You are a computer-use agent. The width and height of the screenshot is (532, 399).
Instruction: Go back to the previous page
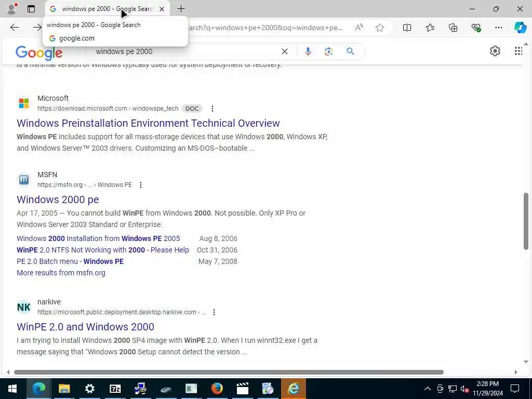point(14,28)
